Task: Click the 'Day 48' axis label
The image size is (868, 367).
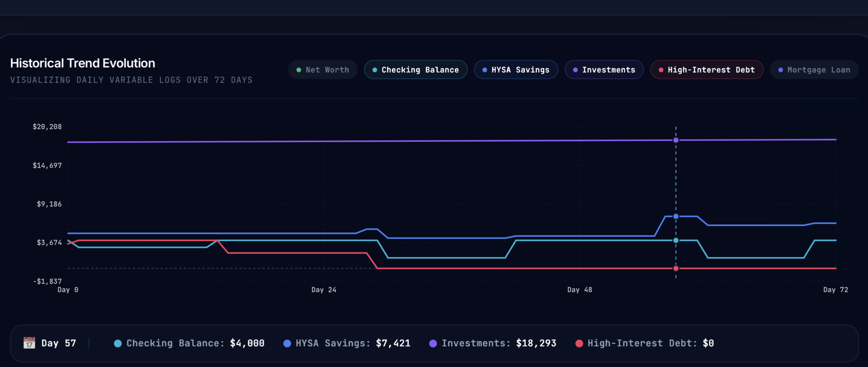Action: click(580, 290)
